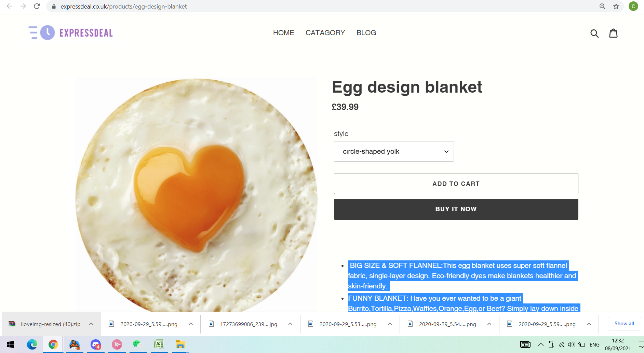The image size is (644, 353).
Task: Click the browser back arrow
Action: (10, 6)
